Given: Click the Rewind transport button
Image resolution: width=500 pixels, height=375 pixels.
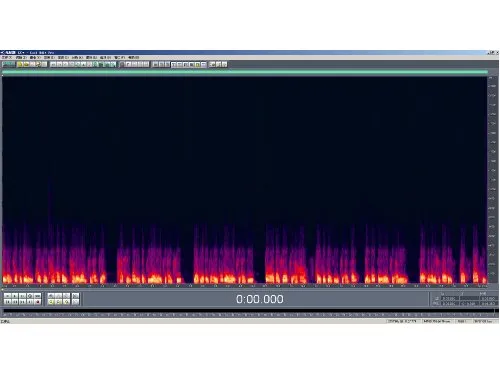Looking at the screenshot, I should [x=15, y=302].
